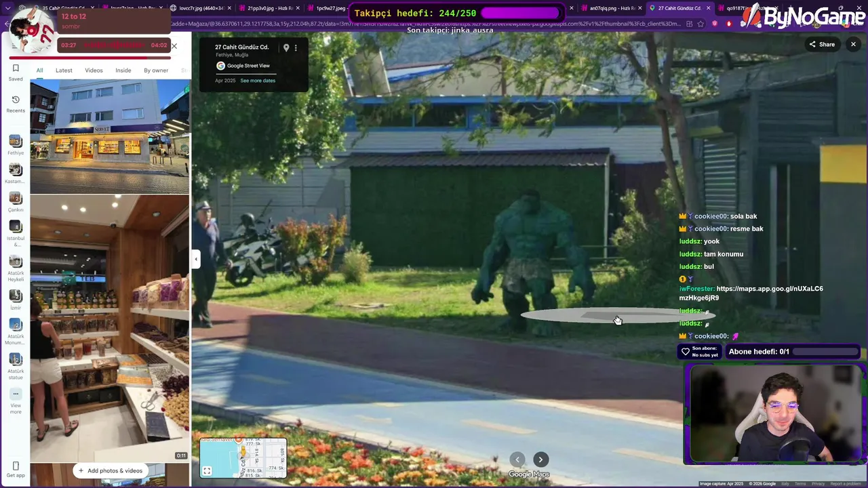Close the an07qlq.png browser tab
The image size is (868, 488).
point(640,8)
